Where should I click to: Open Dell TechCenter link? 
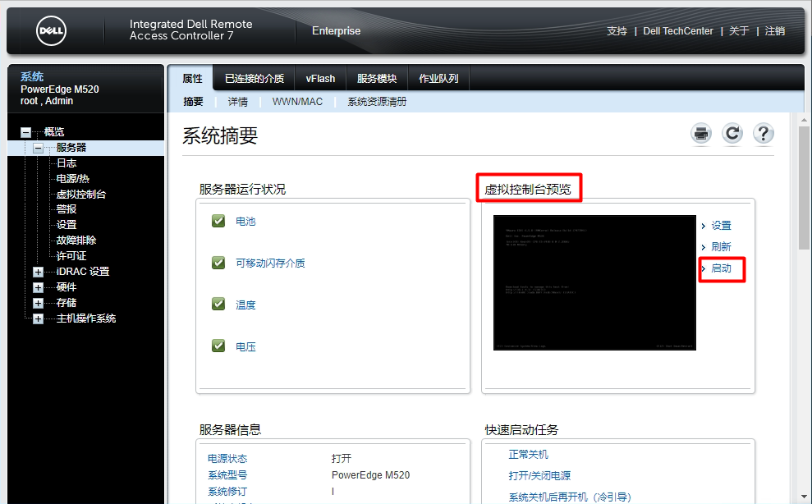click(678, 31)
